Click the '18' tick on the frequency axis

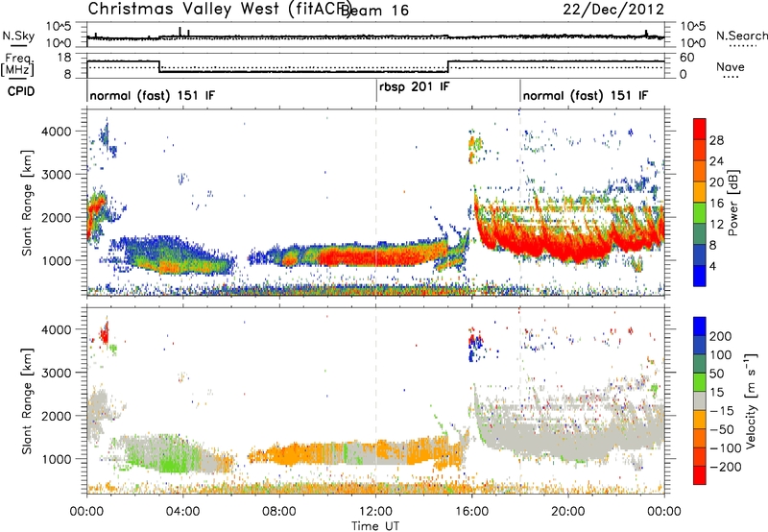coord(64,58)
